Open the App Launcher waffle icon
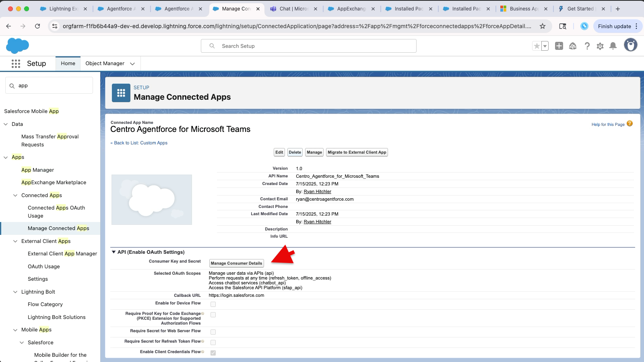This screenshot has height=362, width=644. pyautogui.click(x=16, y=64)
